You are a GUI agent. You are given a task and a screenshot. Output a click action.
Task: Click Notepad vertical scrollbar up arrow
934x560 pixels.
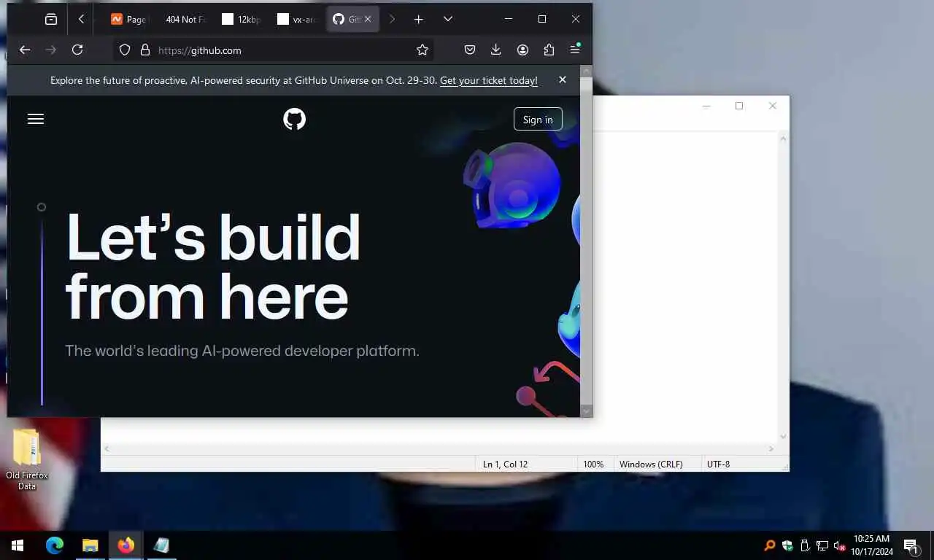click(x=783, y=138)
